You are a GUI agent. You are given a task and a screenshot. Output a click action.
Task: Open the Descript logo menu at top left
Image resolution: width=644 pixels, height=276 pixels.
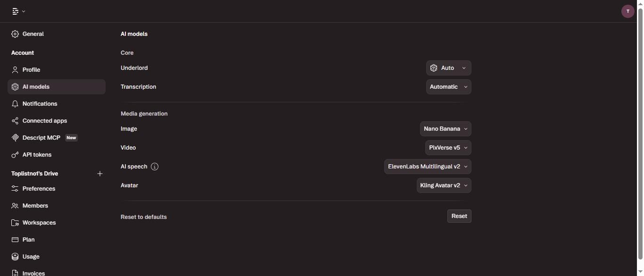pos(18,11)
